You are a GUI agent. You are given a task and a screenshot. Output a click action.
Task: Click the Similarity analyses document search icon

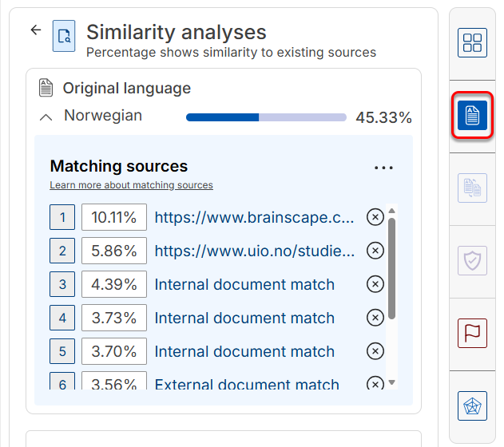(x=64, y=36)
